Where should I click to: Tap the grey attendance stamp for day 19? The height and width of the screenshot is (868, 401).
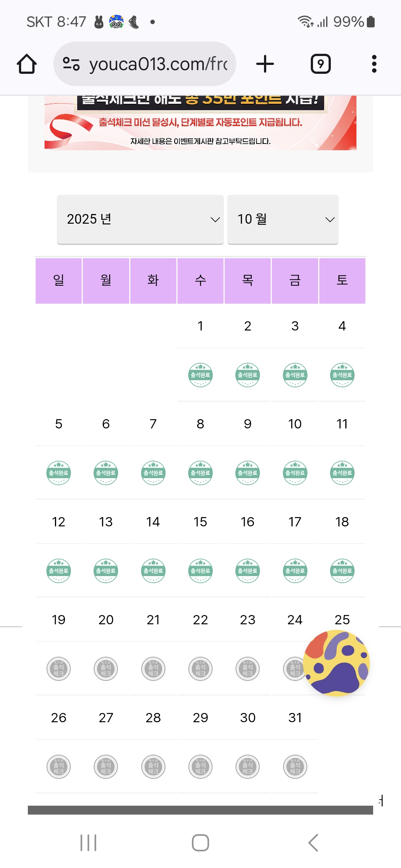click(59, 669)
